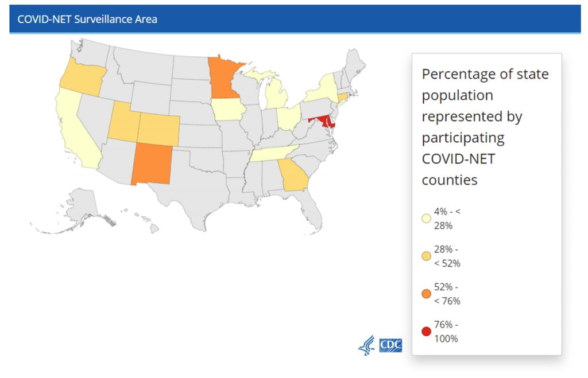Click the 52% - <76% legend swatch
Screen dimensions: 588x378
point(427,294)
